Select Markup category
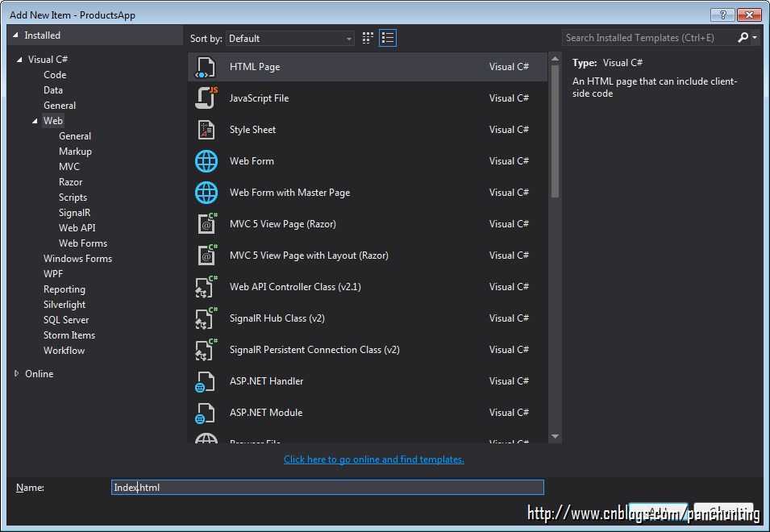The image size is (770, 532). (x=75, y=152)
